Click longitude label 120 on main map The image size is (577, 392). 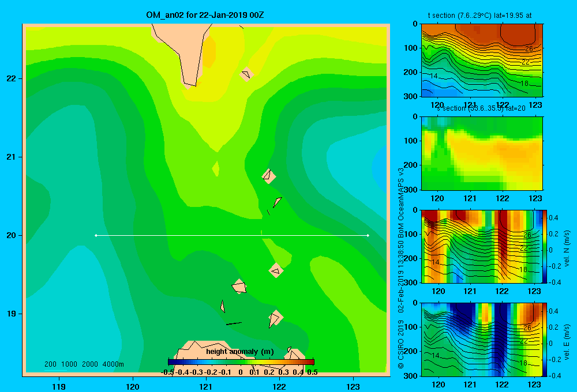click(x=133, y=386)
